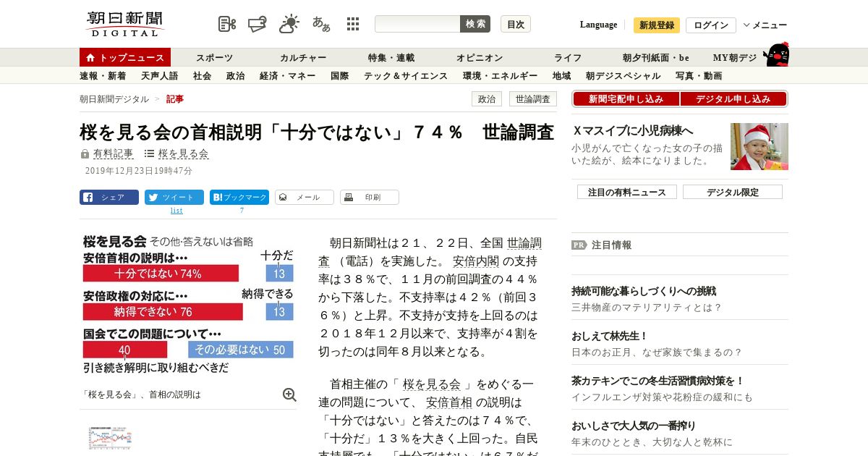The image size is (868, 456).
Task: Open the 朝夕刊紙面・be tab
Action: pos(656,58)
